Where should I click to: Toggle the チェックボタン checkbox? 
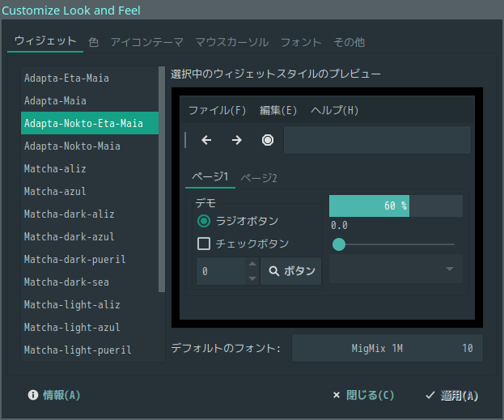pos(204,244)
